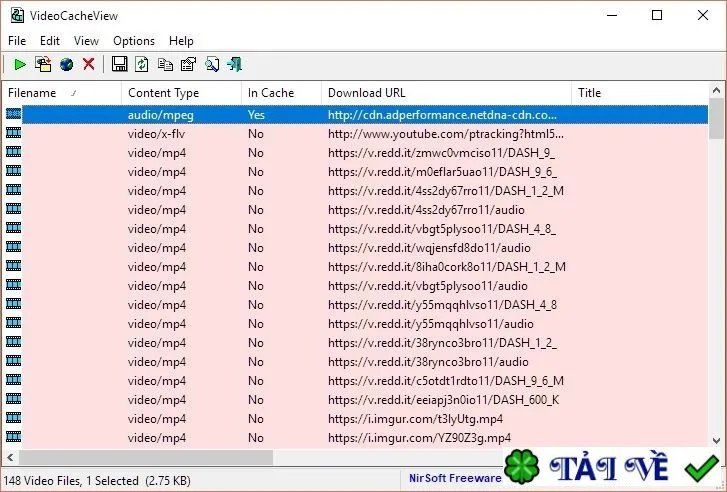Screen dimensions: 727x492
Task: Click the vertical scrollbar down arrow
Action: point(716,441)
